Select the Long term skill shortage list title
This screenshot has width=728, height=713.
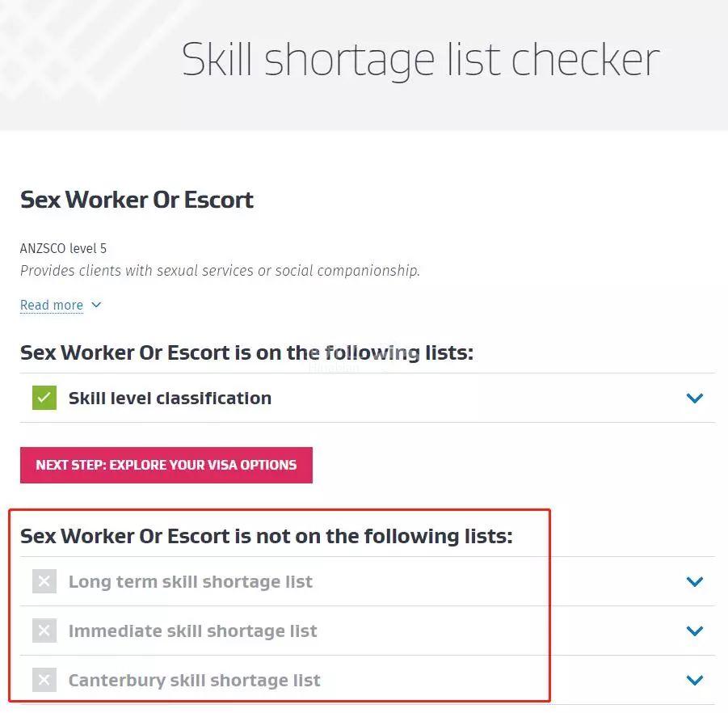point(190,581)
